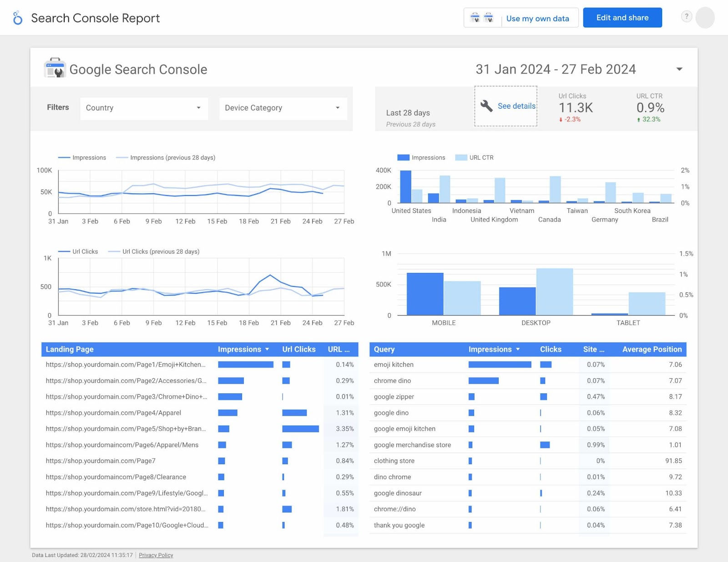Open the Device Category filter dropdown

pyautogui.click(x=283, y=108)
